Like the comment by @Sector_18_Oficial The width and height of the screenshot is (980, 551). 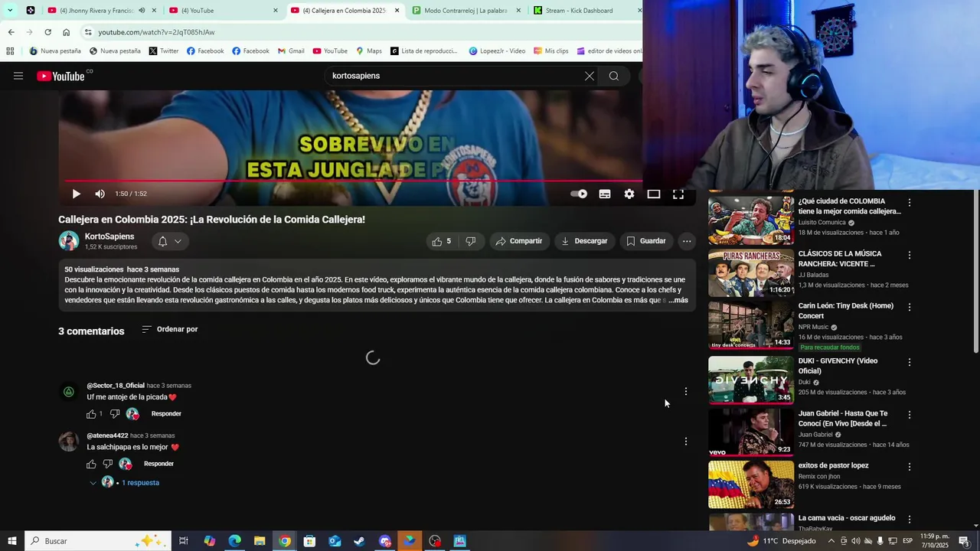tap(91, 414)
